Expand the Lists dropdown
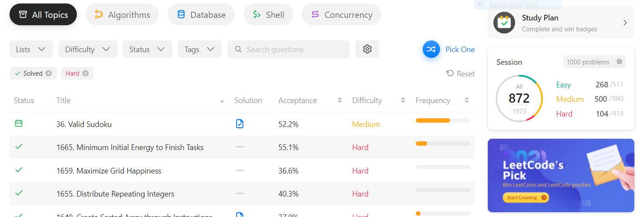 coord(31,49)
